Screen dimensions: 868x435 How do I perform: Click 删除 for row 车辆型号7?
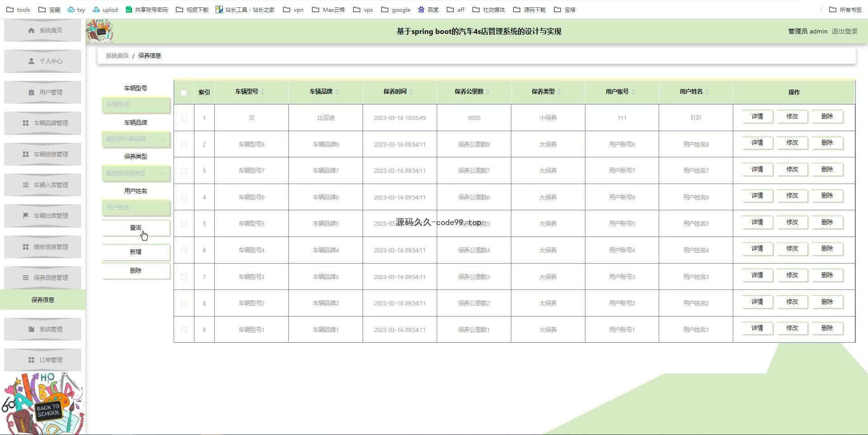point(827,170)
